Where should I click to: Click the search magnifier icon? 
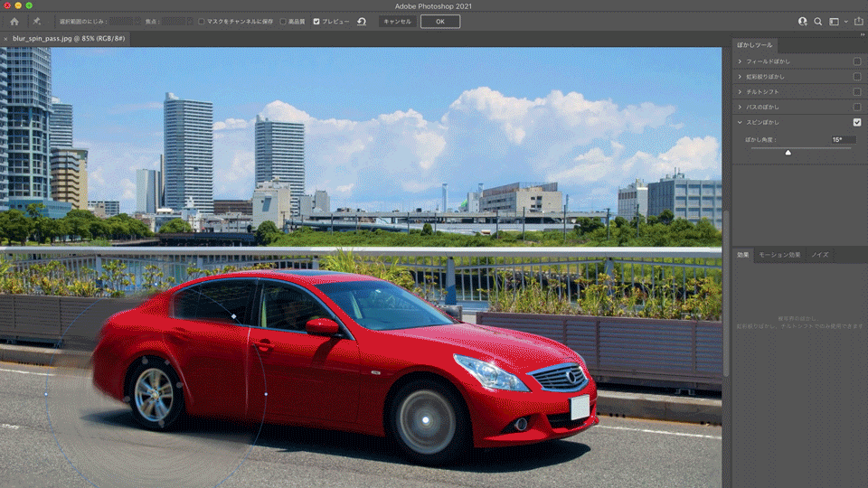click(x=817, y=22)
